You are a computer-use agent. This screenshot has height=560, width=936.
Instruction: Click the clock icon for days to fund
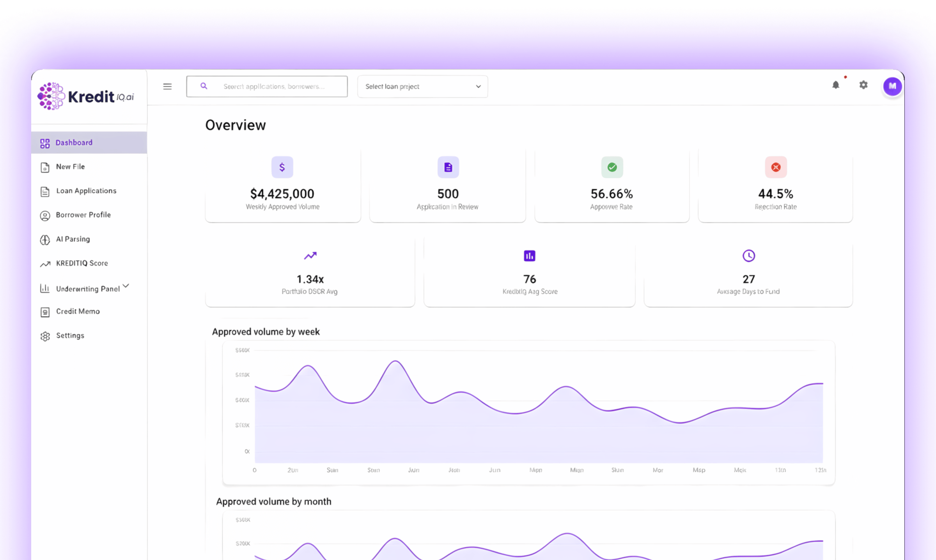pos(748,256)
